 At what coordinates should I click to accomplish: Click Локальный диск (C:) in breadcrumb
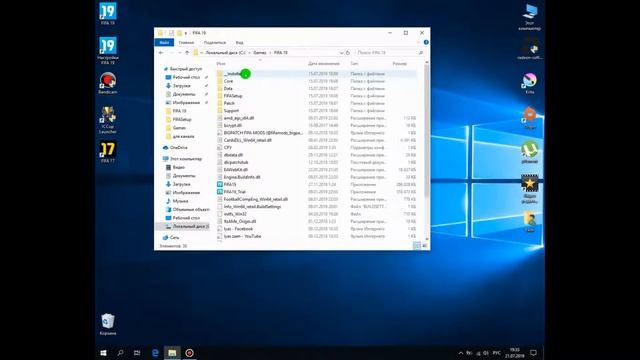tap(225, 53)
